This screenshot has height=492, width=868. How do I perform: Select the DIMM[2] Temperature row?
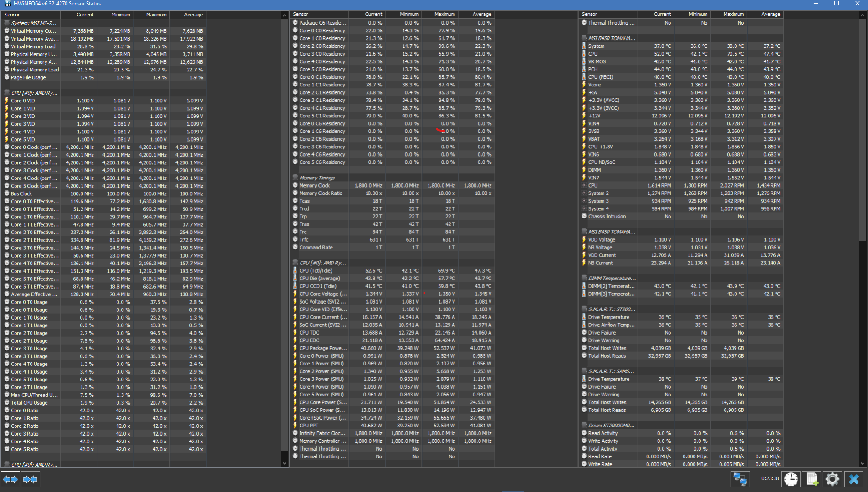pos(681,286)
